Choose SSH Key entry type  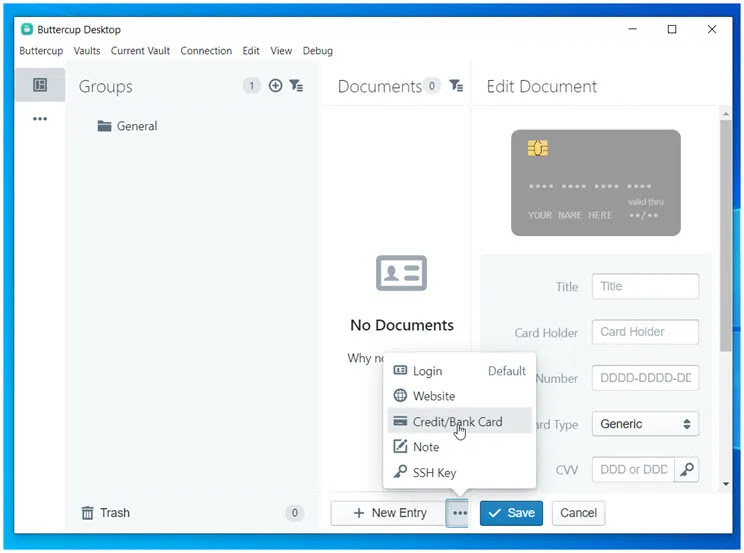(x=459, y=472)
